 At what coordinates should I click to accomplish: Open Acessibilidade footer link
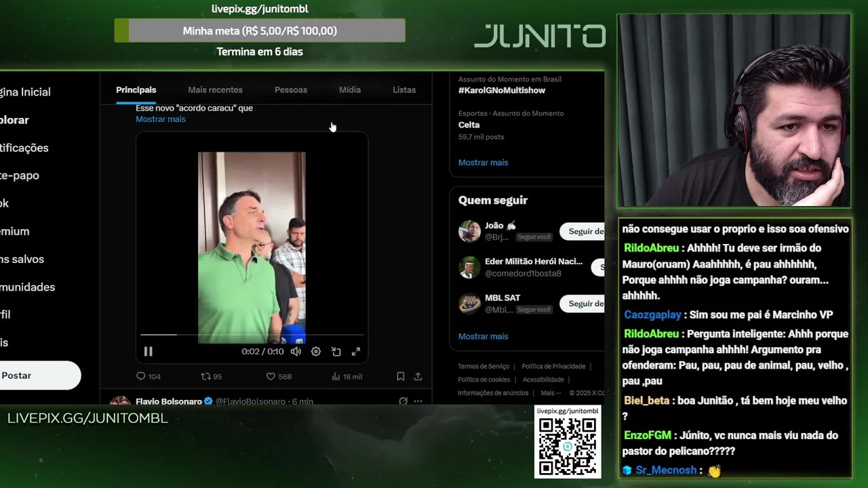[x=543, y=380]
